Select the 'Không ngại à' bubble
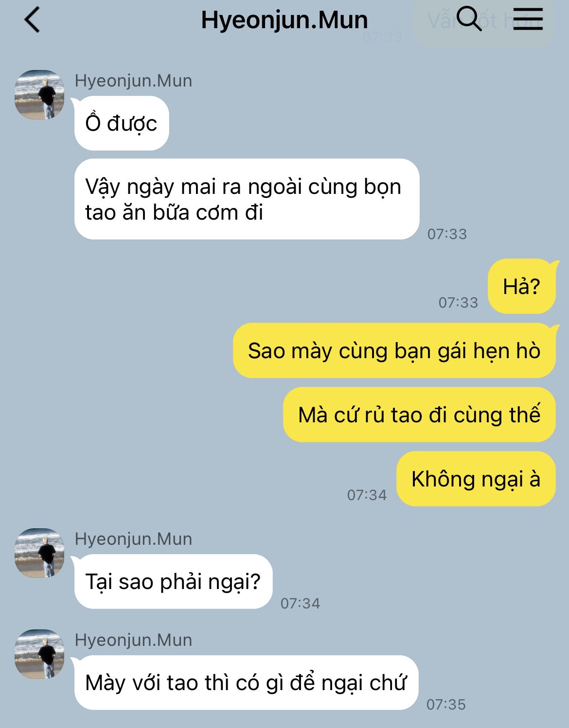The height and width of the screenshot is (728, 569). pos(476,479)
